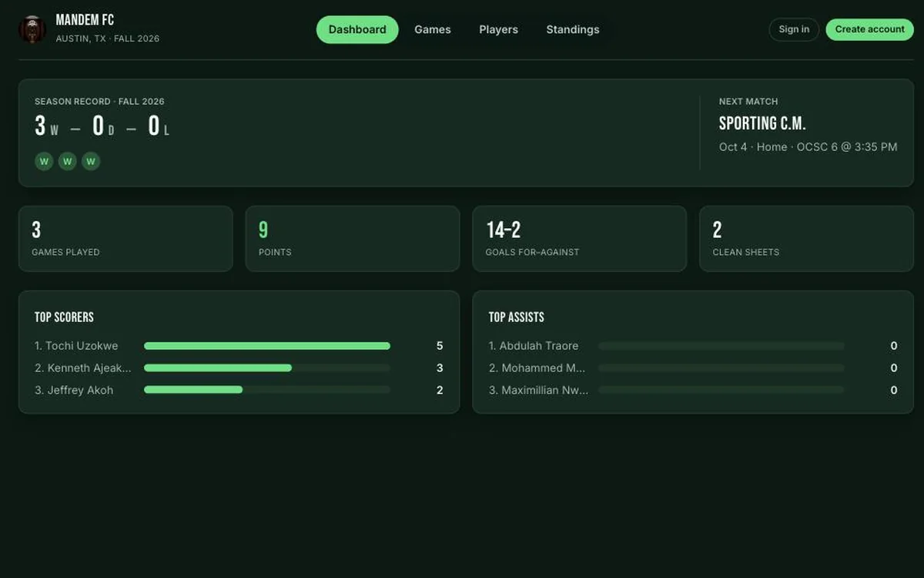Click the Mandem FC team name

click(85, 20)
